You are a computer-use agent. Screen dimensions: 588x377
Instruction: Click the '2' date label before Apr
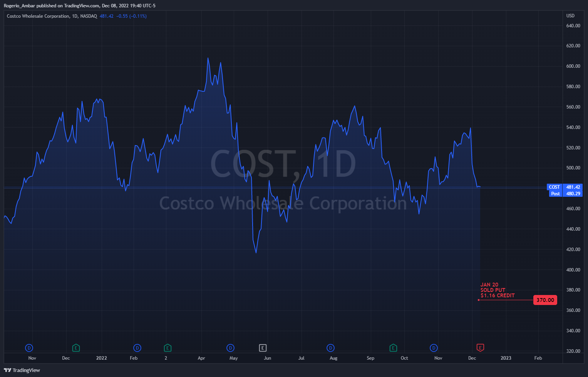point(166,358)
